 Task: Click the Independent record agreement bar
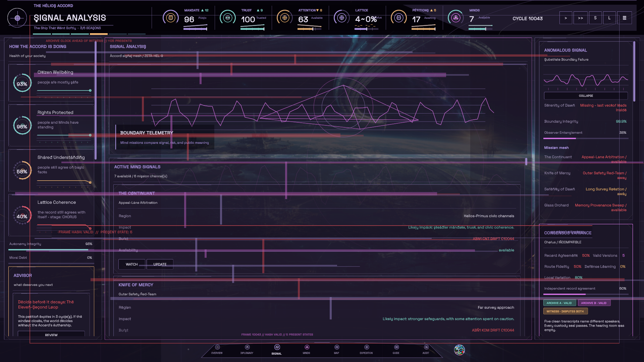pyautogui.click(x=586, y=294)
